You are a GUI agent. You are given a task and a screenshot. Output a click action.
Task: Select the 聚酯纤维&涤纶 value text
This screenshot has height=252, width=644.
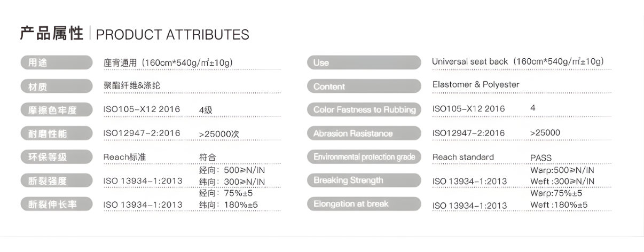pyautogui.click(x=130, y=85)
